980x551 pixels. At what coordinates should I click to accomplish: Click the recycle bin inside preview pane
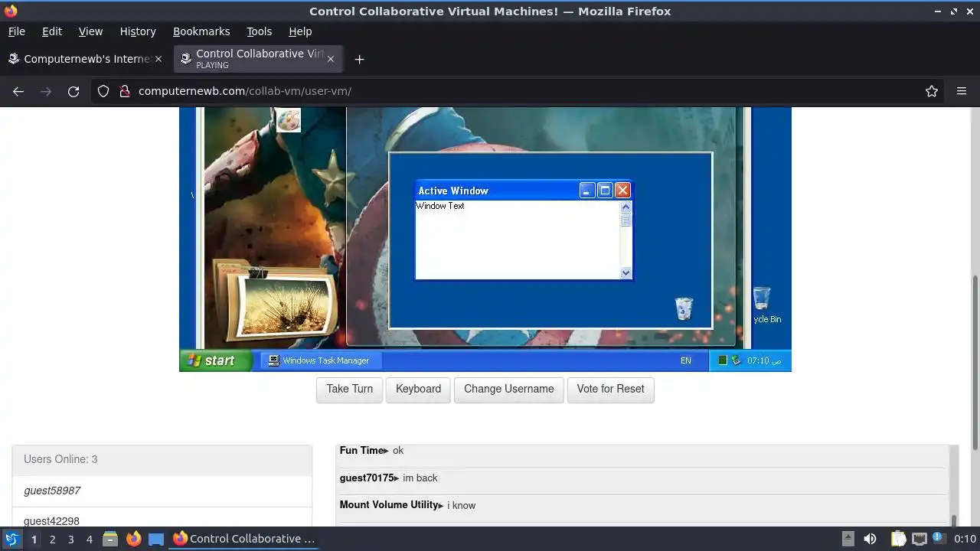(684, 308)
